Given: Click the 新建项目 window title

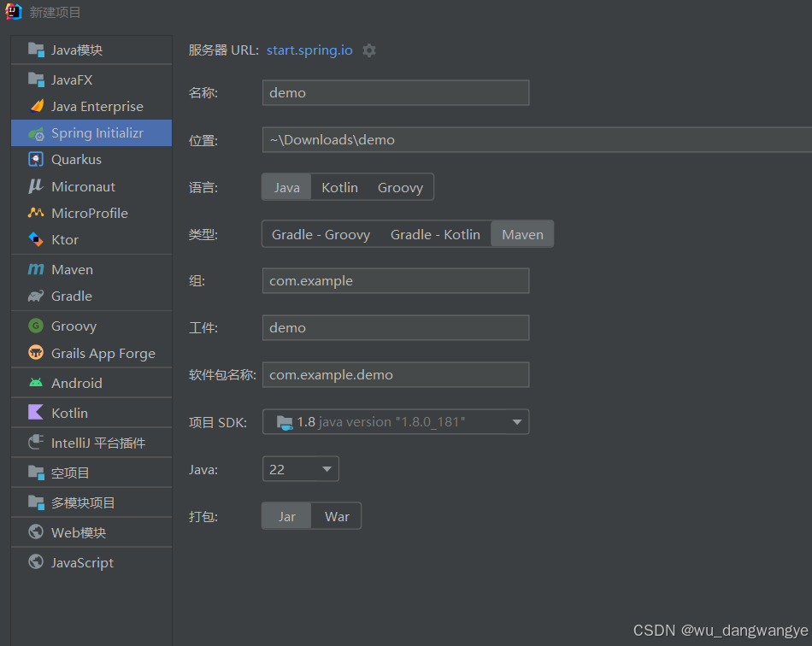Looking at the screenshot, I should [55, 12].
